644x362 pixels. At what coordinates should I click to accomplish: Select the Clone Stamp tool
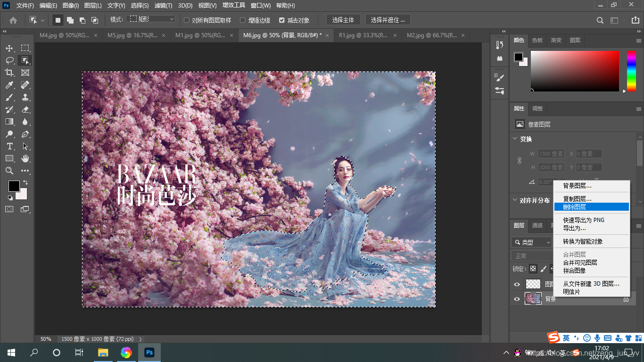pyautogui.click(x=25, y=97)
